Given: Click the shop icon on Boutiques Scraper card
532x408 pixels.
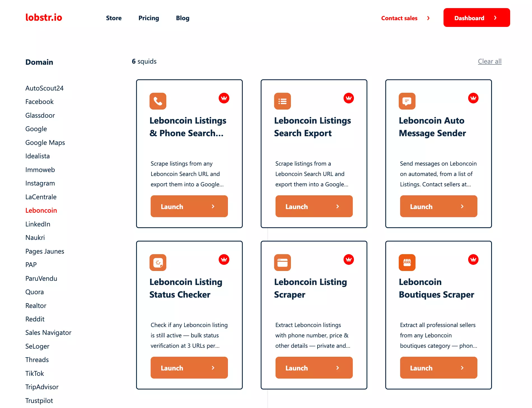Looking at the screenshot, I should click(407, 263).
